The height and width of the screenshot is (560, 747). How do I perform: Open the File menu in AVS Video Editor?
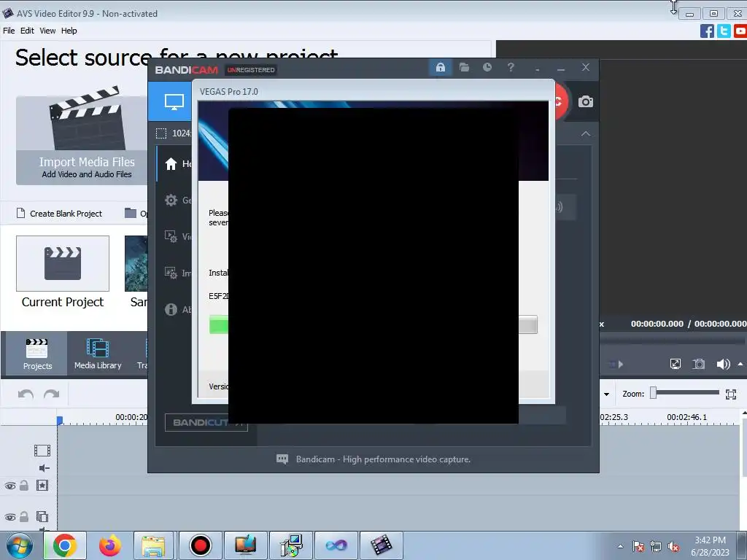9,31
